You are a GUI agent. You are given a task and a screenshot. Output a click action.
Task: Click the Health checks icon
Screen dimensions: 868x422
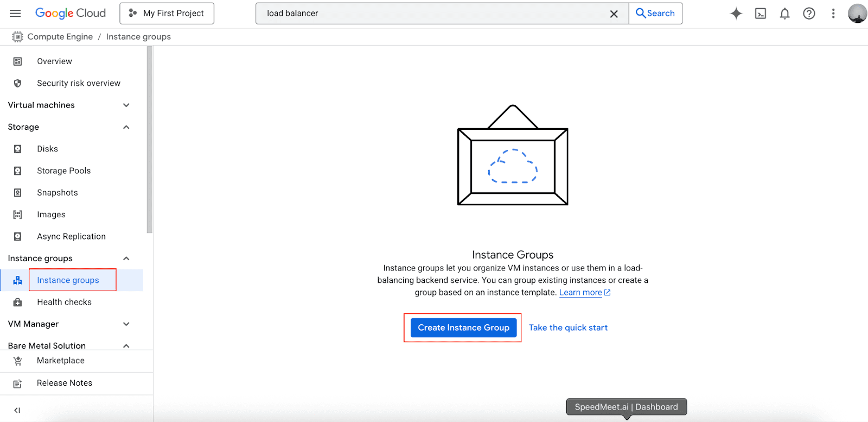(x=17, y=302)
